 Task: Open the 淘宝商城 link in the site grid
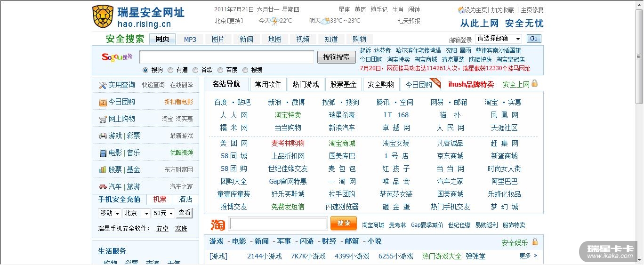(x=342, y=143)
